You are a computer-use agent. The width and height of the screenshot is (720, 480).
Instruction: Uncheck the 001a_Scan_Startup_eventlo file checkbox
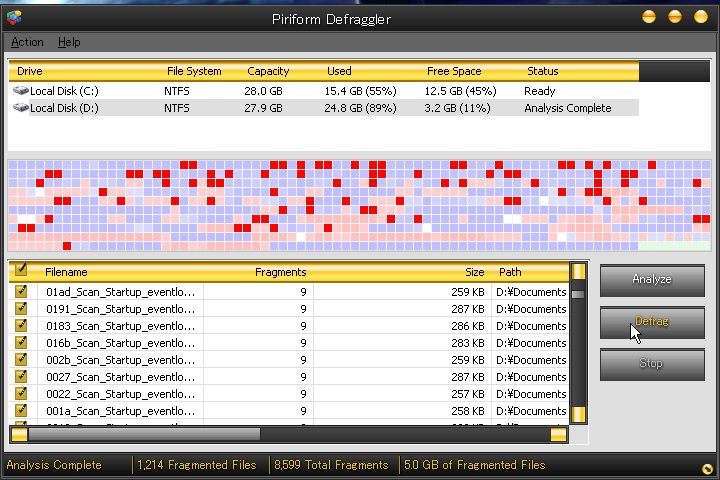(x=21, y=410)
